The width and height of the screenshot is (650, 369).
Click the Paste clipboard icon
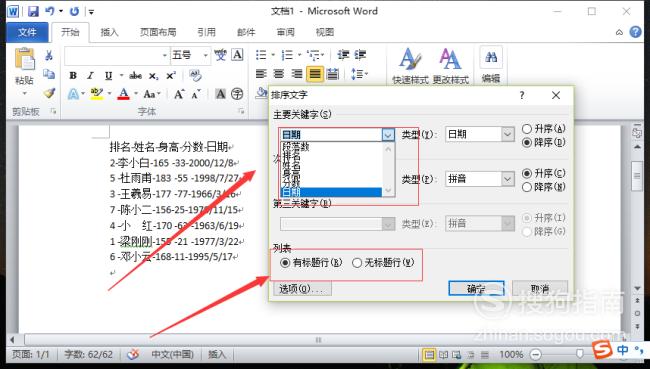click(24, 58)
